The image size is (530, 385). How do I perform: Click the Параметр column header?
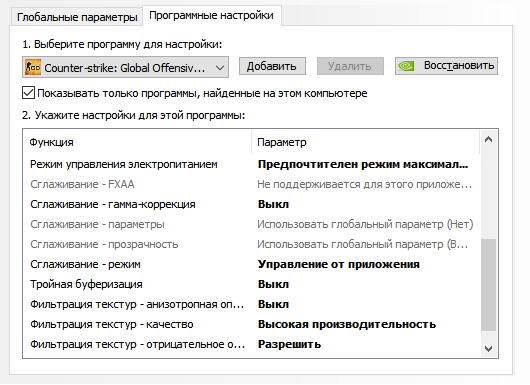pos(365,142)
